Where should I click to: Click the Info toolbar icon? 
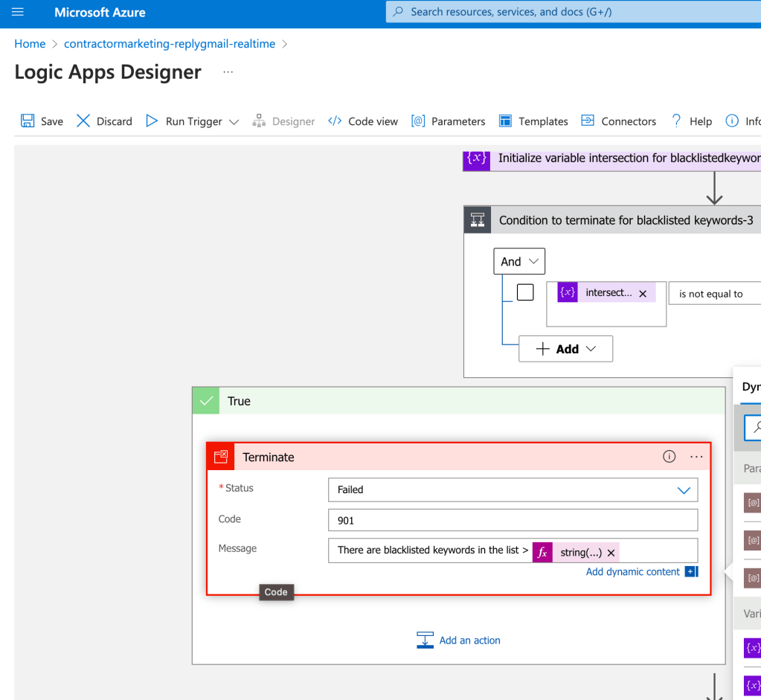[x=732, y=121]
